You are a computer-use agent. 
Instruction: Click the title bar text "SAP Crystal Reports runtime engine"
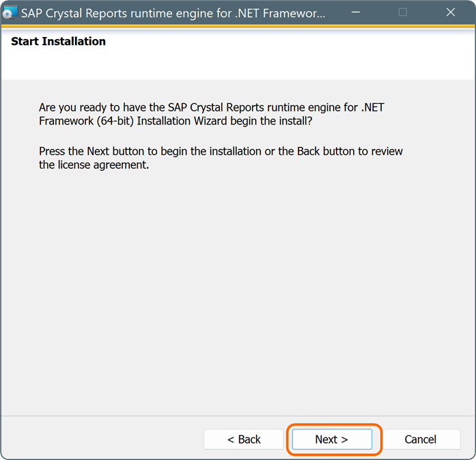click(126, 14)
